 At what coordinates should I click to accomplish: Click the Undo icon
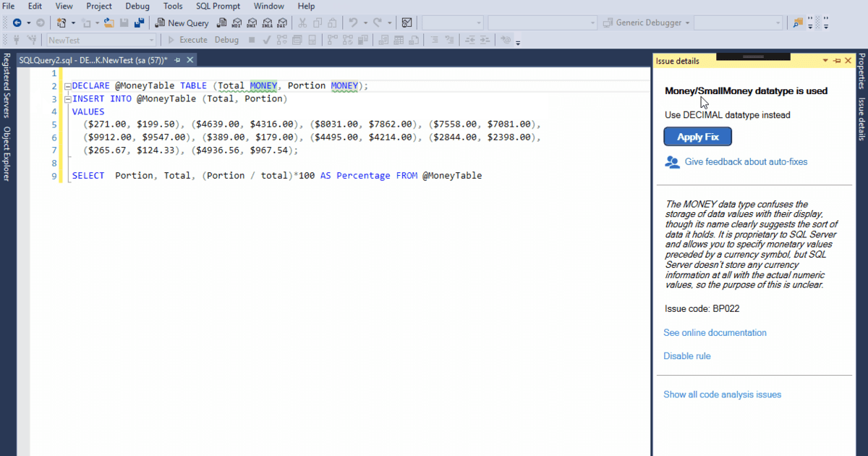coord(354,22)
